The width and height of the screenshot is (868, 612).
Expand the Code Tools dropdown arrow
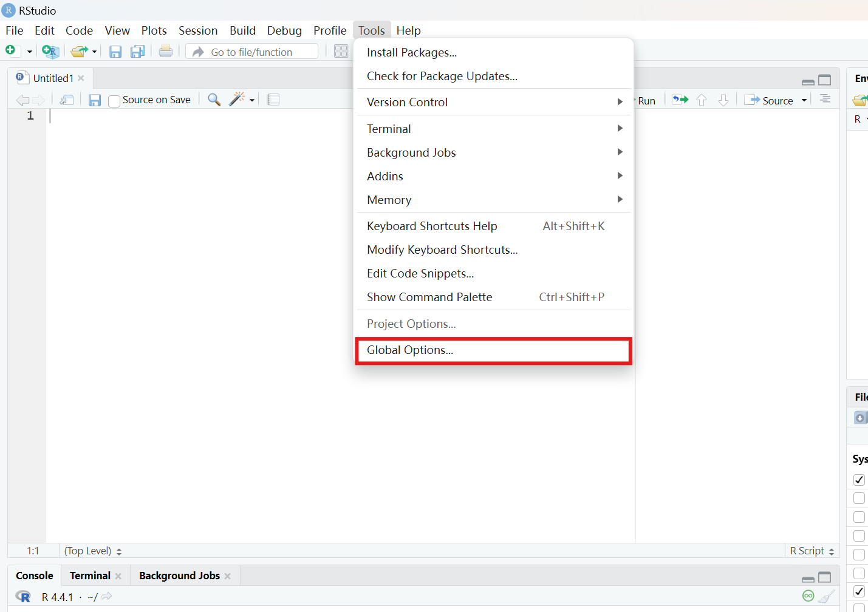point(252,100)
